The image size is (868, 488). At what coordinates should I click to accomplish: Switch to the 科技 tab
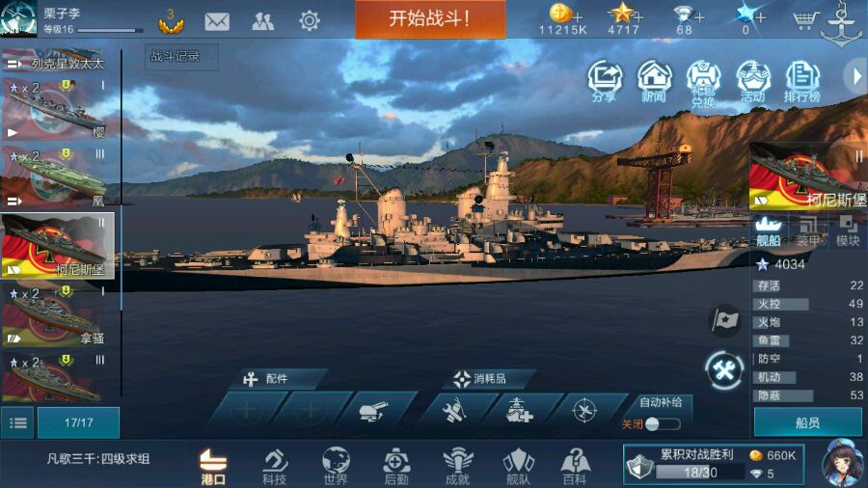pos(275,467)
